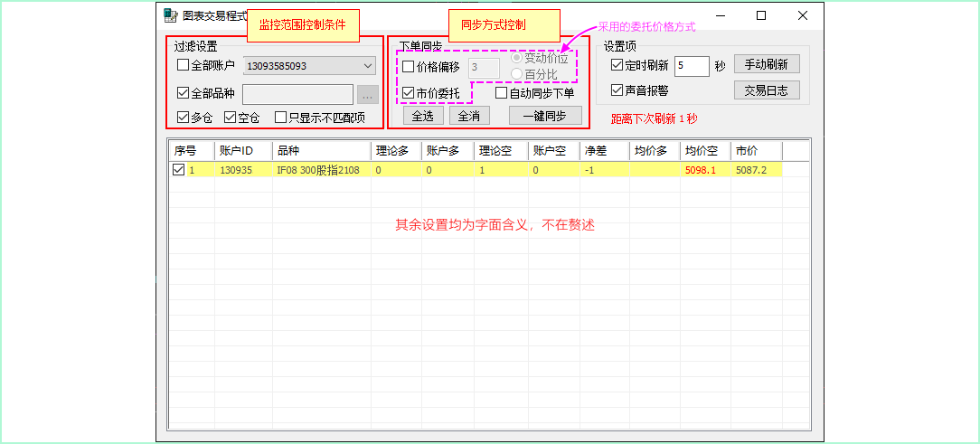
Task: Click the 一键同步 button
Action: [x=546, y=116]
